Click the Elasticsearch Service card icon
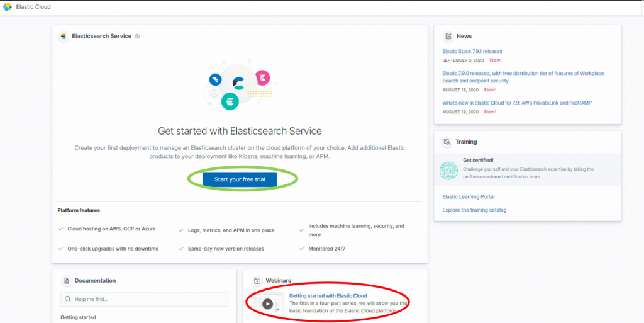 tap(64, 36)
